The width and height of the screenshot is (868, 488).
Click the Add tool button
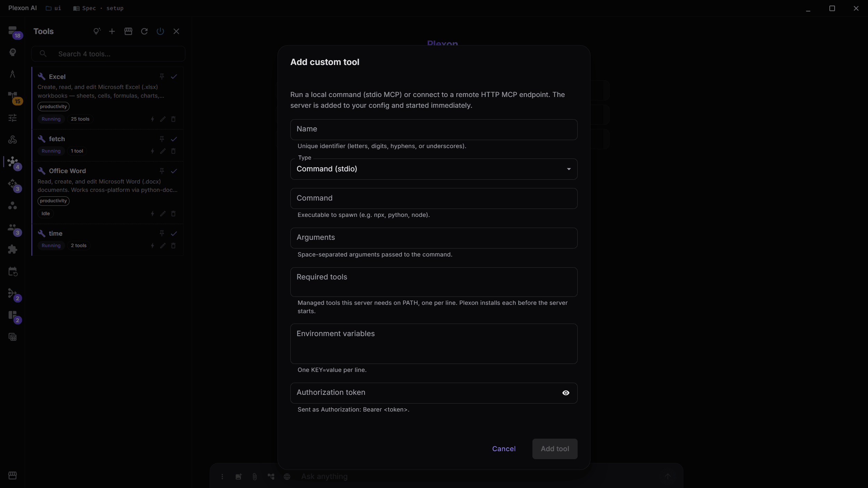(x=555, y=449)
